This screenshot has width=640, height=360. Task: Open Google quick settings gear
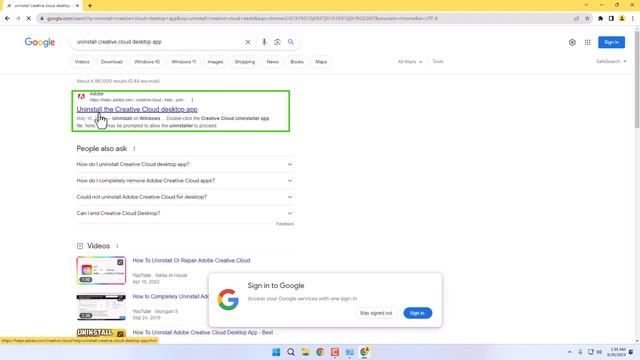pyautogui.click(x=572, y=42)
